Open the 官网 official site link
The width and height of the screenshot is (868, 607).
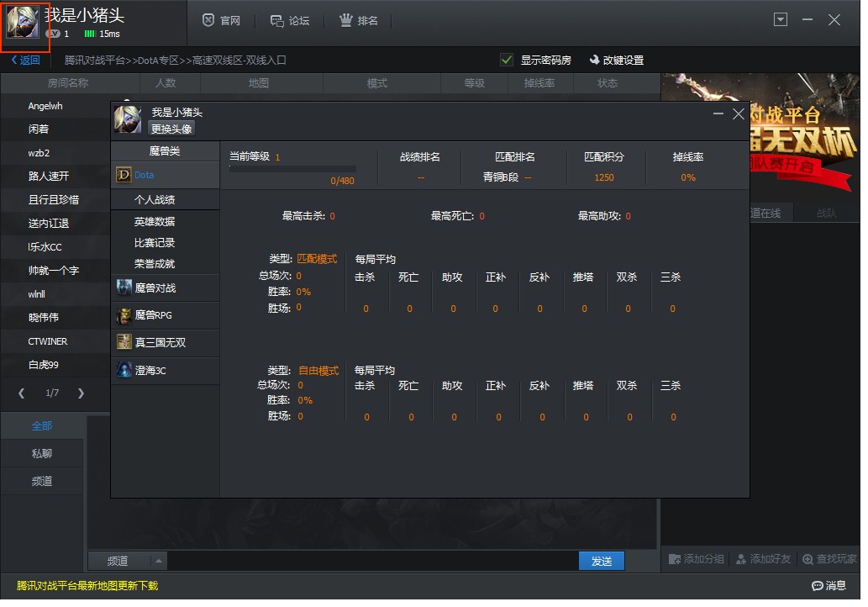221,20
